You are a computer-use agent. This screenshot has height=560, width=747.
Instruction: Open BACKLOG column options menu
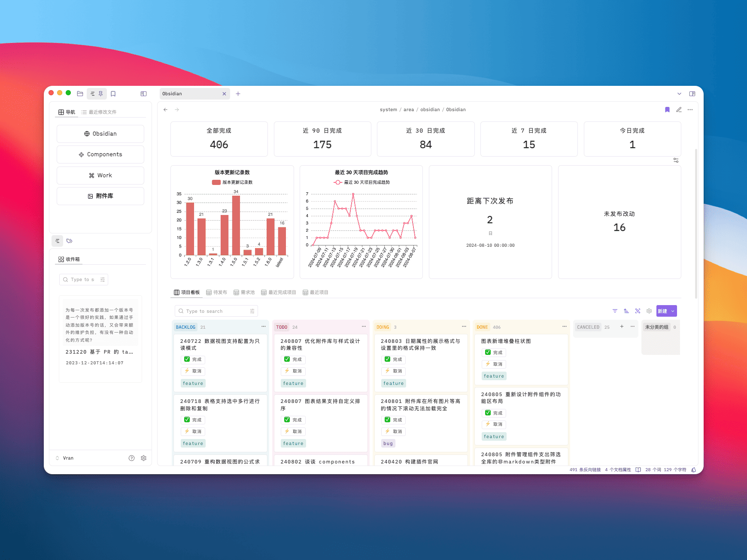263,327
